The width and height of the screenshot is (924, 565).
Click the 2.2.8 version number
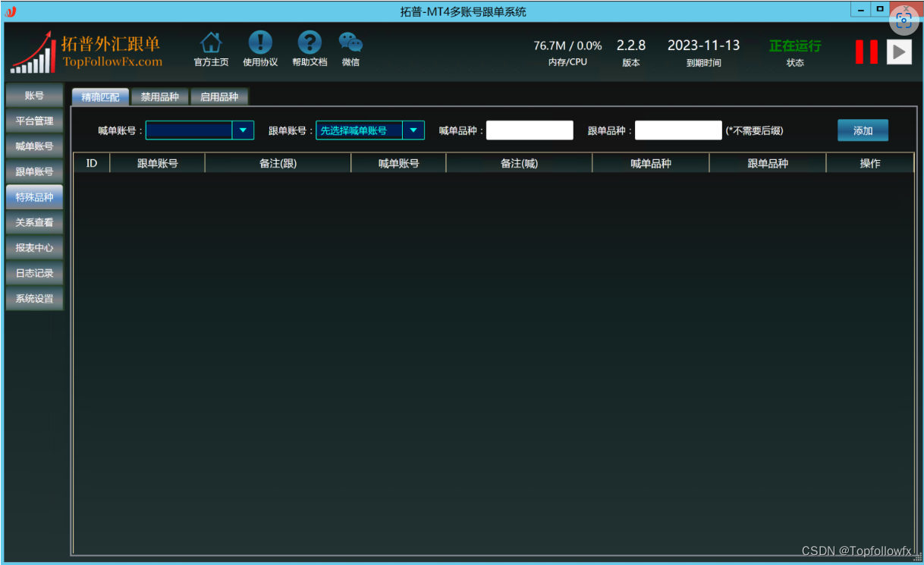coord(631,46)
